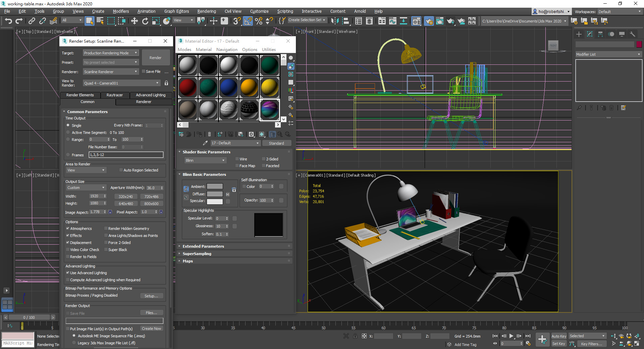This screenshot has height=349, width=644.
Task: Open the Renderer dropdown showing Scanline Renderer
Action: point(111,72)
